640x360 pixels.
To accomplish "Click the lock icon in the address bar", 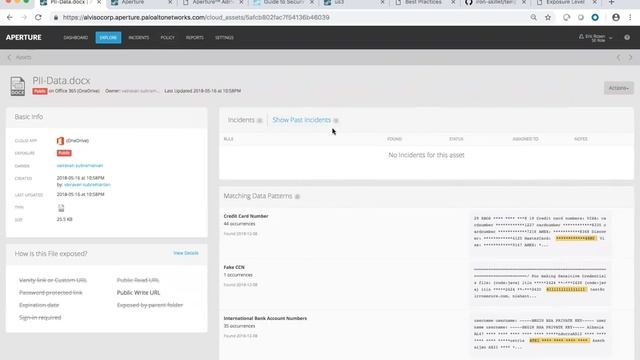I will 56,18.
